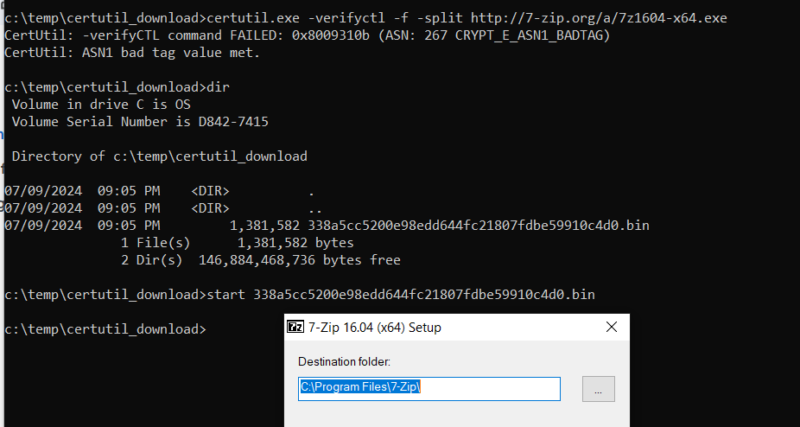800x427 pixels.
Task: Click the typed dir command
Action: 218,87
